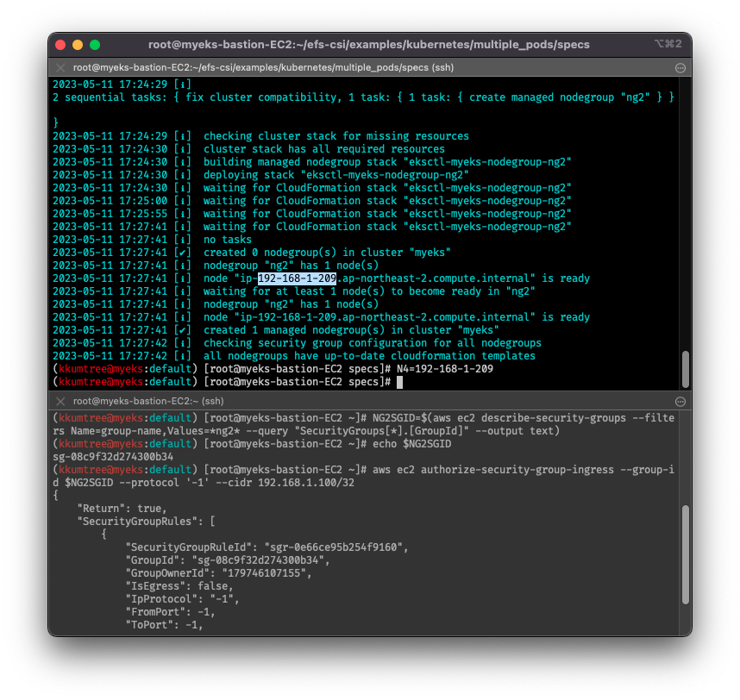Click the sgr-0e66ce95b254f9160 rule ID value
The height and width of the screenshot is (700, 740).
333,547
